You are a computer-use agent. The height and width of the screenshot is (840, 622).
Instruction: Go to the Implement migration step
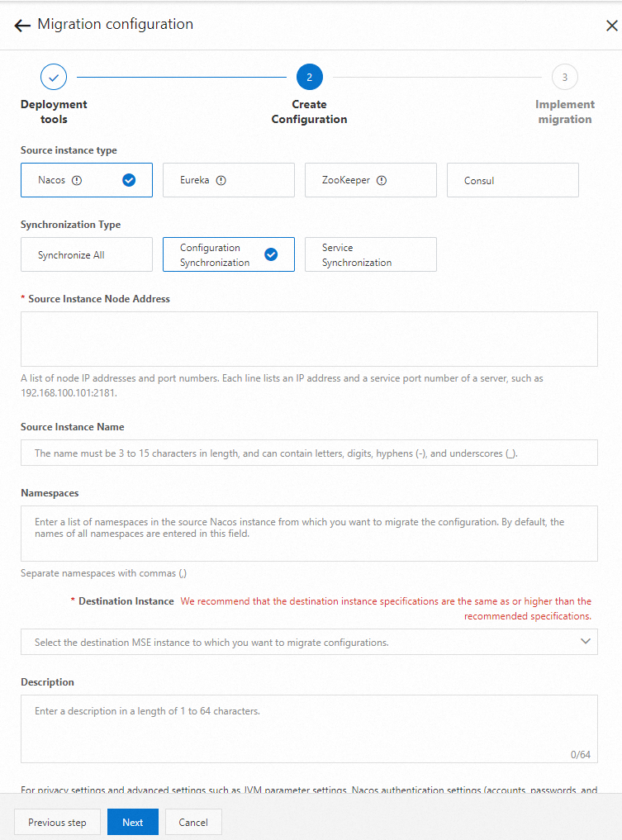click(564, 76)
